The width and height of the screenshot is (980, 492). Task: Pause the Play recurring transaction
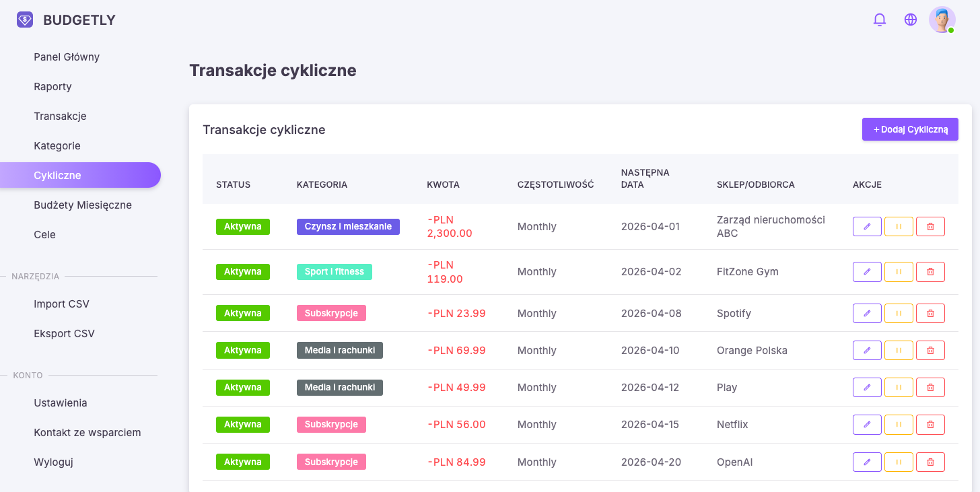tap(899, 388)
